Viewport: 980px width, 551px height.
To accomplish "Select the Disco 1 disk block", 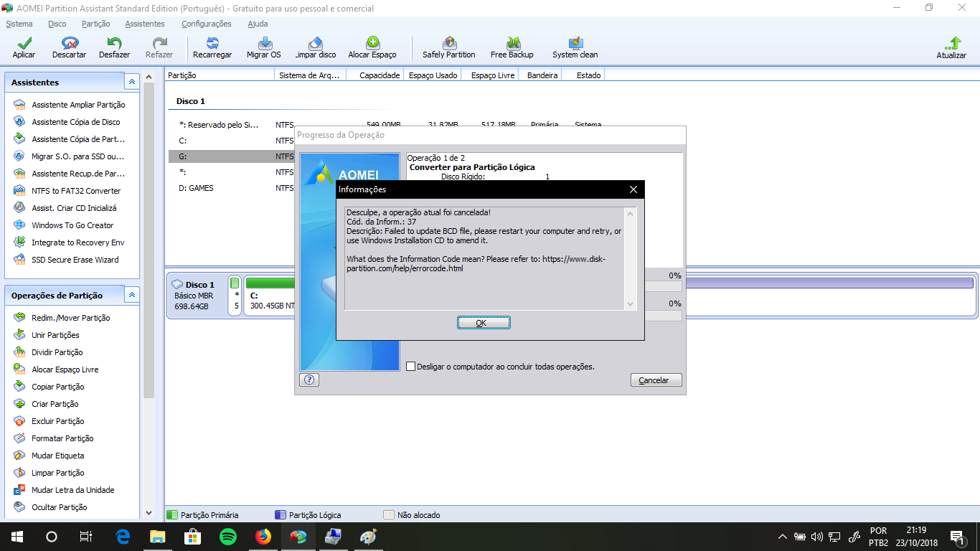I will pyautogui.click(x=197, y=295).
